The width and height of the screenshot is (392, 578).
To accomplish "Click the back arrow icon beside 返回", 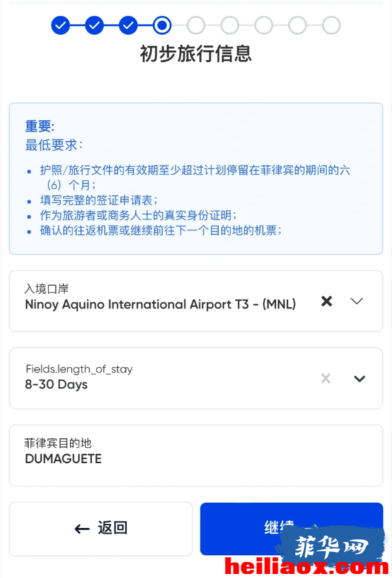I will tap(82, 529).
